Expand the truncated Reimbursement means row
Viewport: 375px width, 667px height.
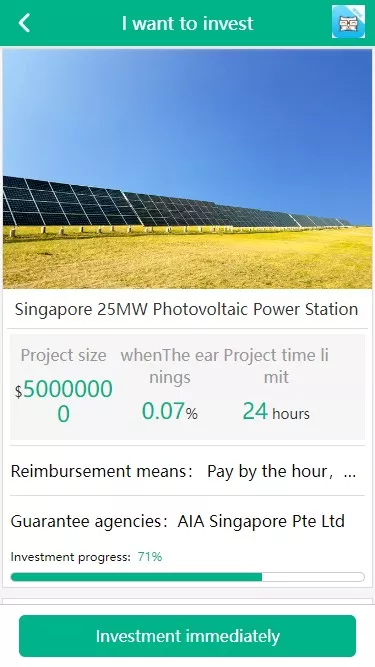pyautogui.click(x=188, y=471)
